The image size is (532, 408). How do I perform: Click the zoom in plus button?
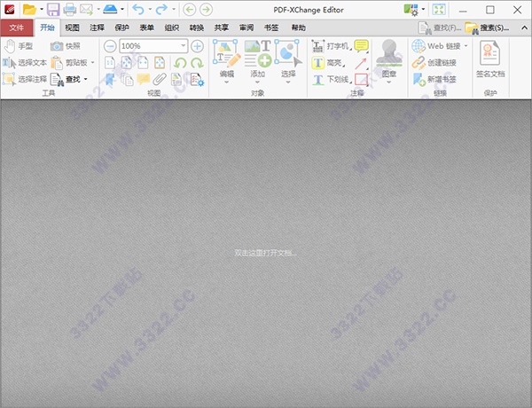(197, 46)
